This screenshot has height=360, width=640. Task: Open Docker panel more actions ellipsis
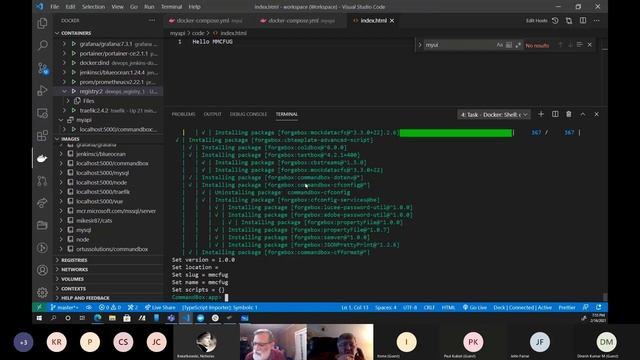tap(152, 20)
